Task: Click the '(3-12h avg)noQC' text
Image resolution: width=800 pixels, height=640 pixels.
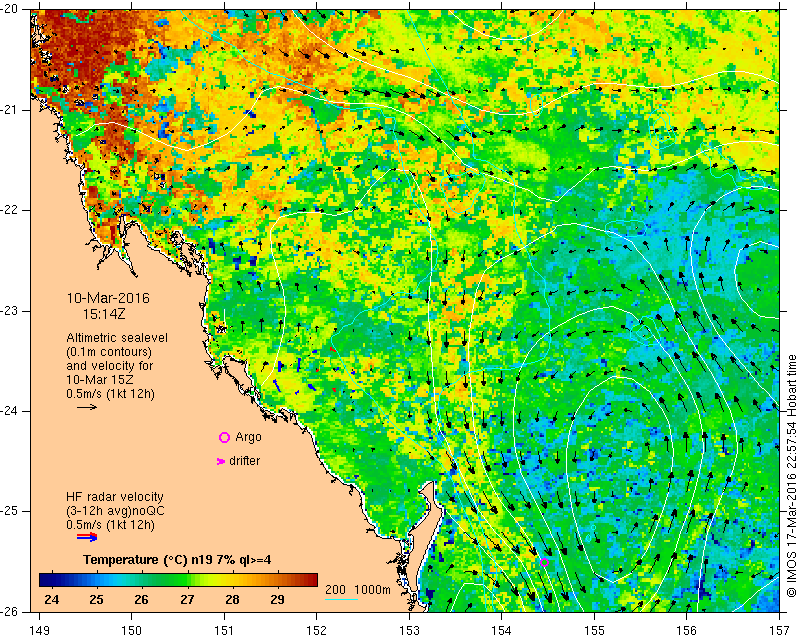Action: [115, 511]
